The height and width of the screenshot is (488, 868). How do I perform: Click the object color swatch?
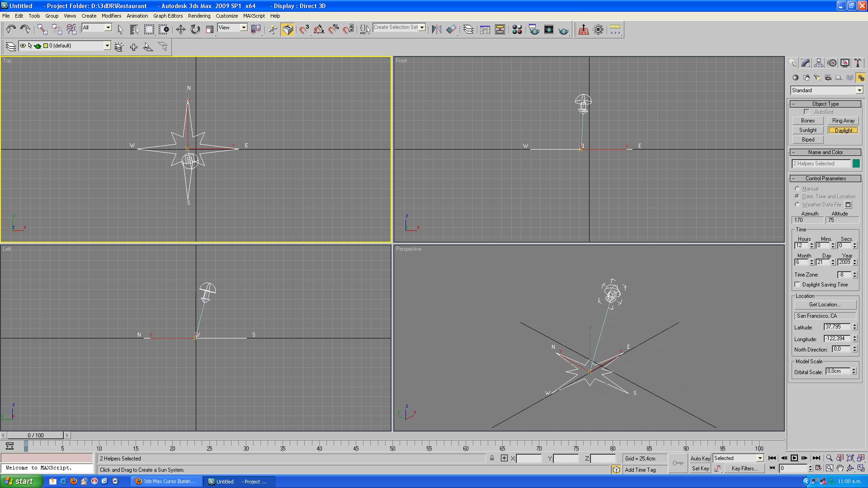pos(856,164)
